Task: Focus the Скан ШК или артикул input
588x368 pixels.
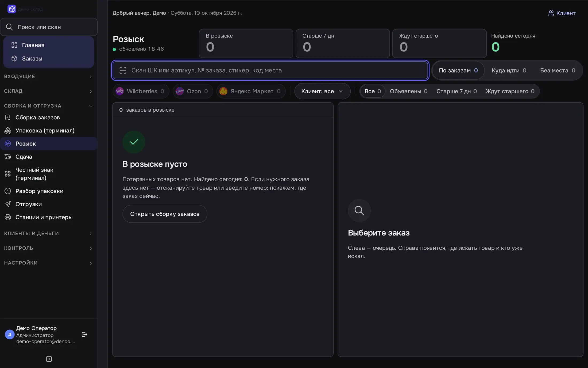Action: (x=270, y=70)
